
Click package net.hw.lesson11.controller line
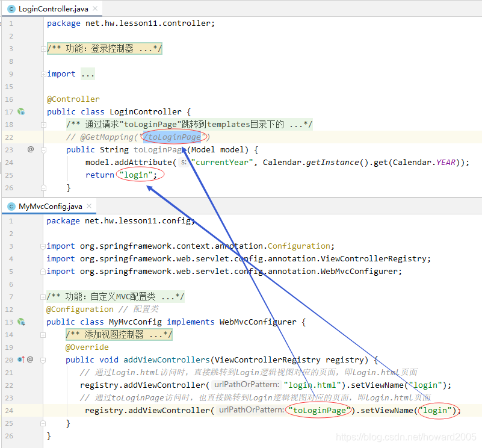click(x=131, y=23)
